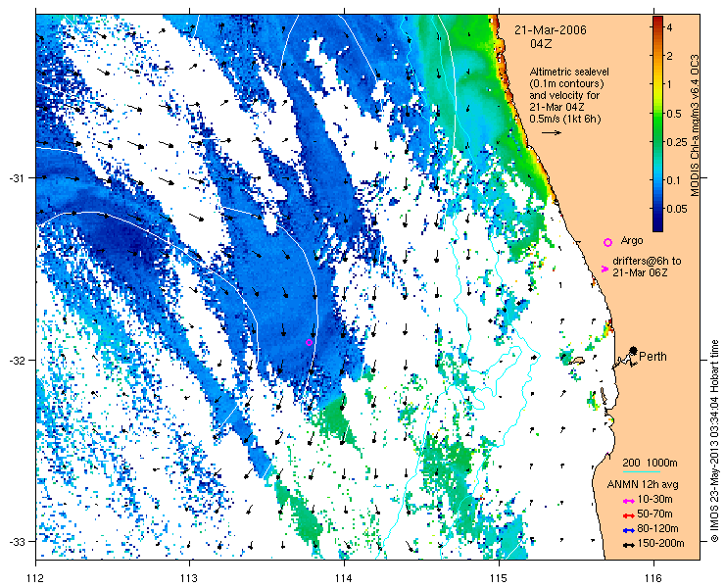Click the '80-120m' depth label

(x=657, y=529)
